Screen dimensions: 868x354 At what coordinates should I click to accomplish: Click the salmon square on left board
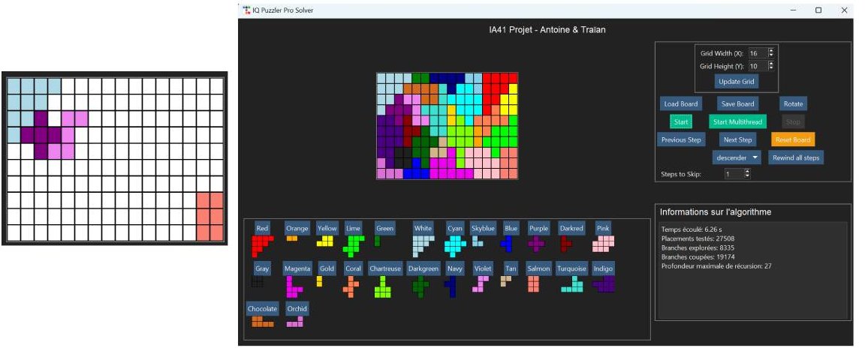point(209,217)
